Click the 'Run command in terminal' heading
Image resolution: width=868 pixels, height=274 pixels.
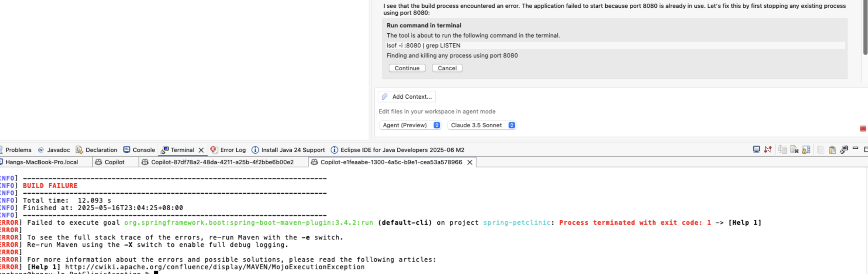coord(424,25)
